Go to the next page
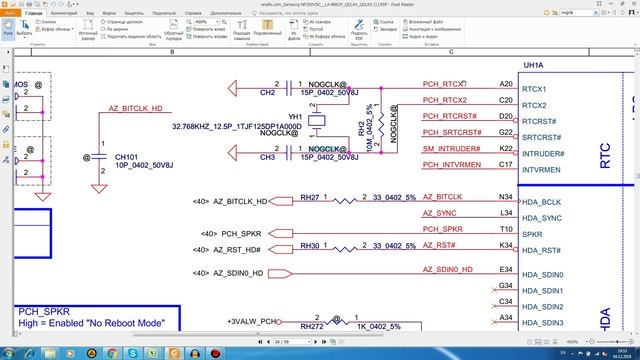 pyautogui.click(x=316, y=342)
